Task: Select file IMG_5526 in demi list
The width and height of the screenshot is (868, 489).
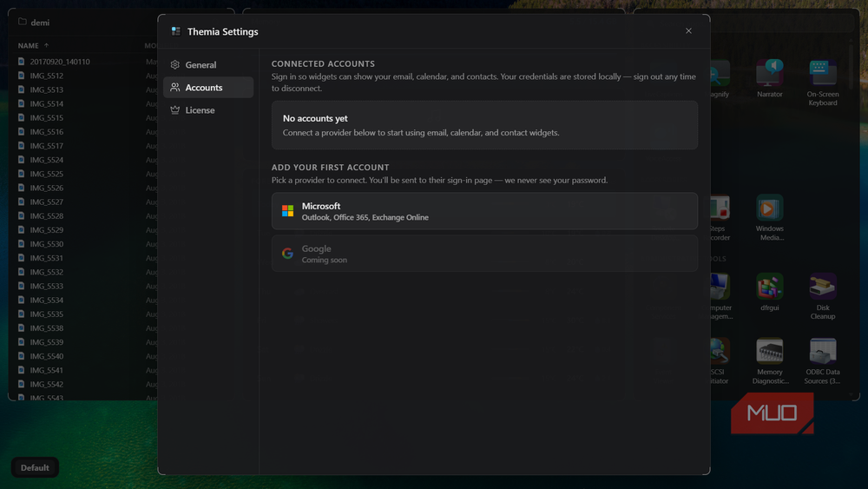Action: [47, 188]
